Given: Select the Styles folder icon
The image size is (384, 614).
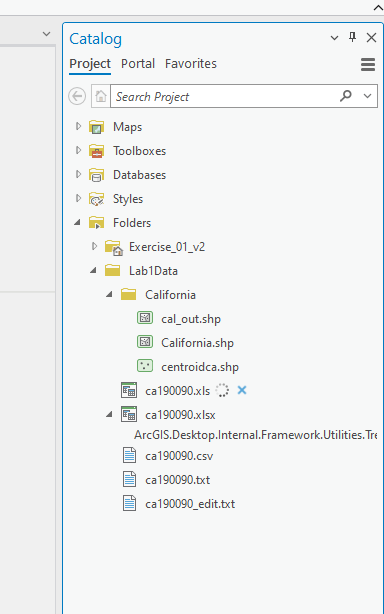Looking at the screenshot, I should (96, 199).
